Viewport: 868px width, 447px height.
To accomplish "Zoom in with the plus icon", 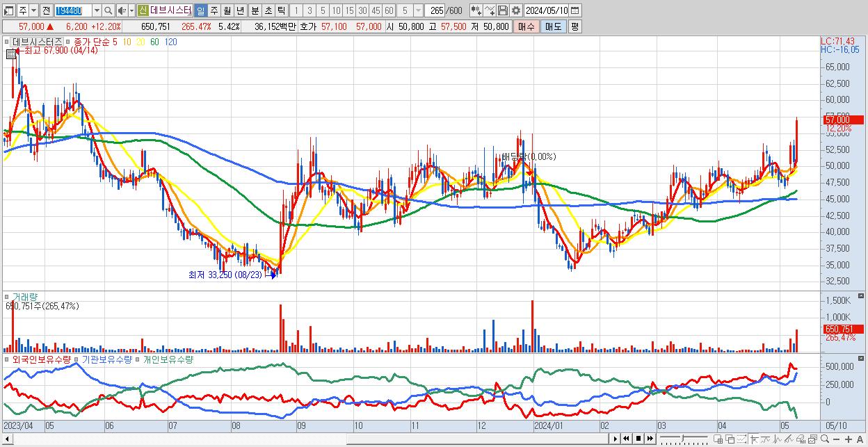I will (x=849, y=439).
